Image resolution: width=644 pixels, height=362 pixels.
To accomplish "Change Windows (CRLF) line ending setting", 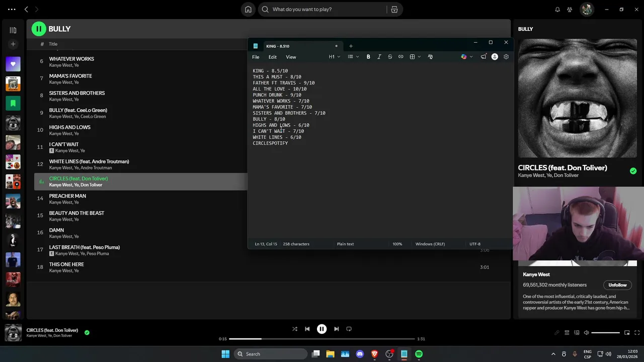I will point(430,244).
